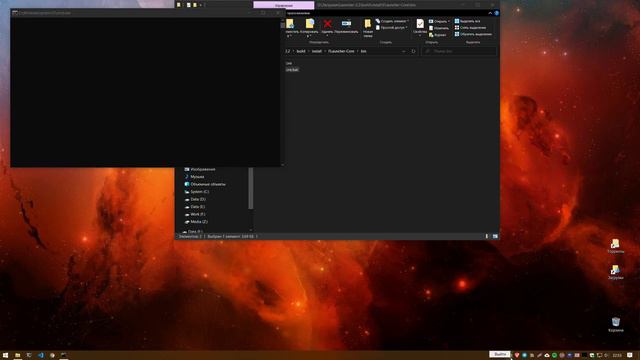Click the red shield tray icon

(517, 355)
